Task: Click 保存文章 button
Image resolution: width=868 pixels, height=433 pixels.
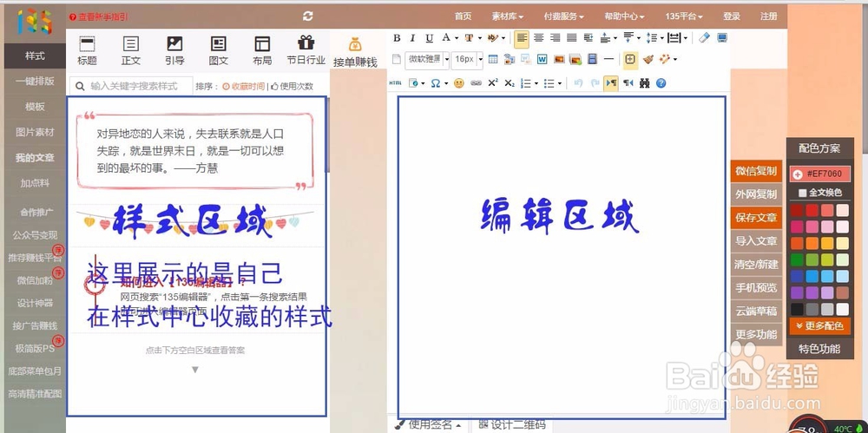Action: tap(756, 218)
